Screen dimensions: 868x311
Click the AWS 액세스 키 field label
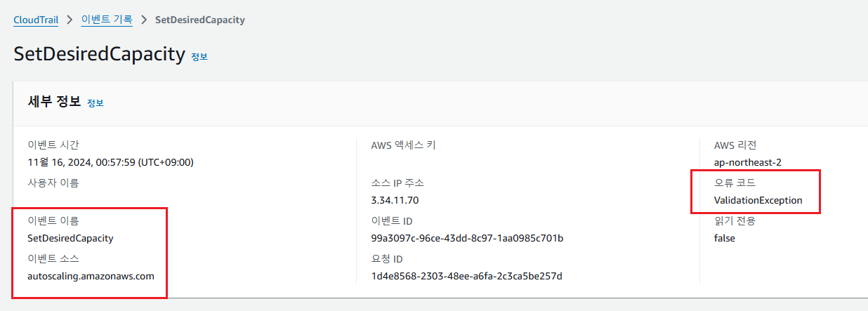tap(403, 145)
